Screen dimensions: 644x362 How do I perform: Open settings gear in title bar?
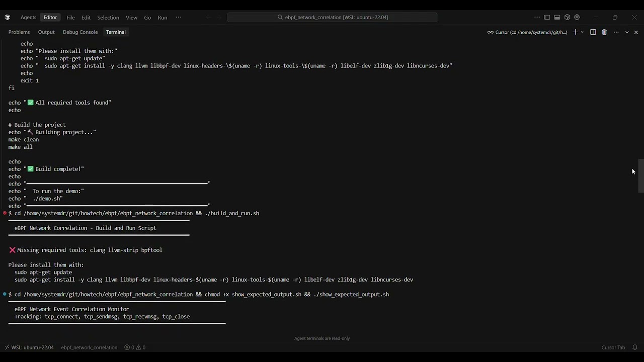577,17
